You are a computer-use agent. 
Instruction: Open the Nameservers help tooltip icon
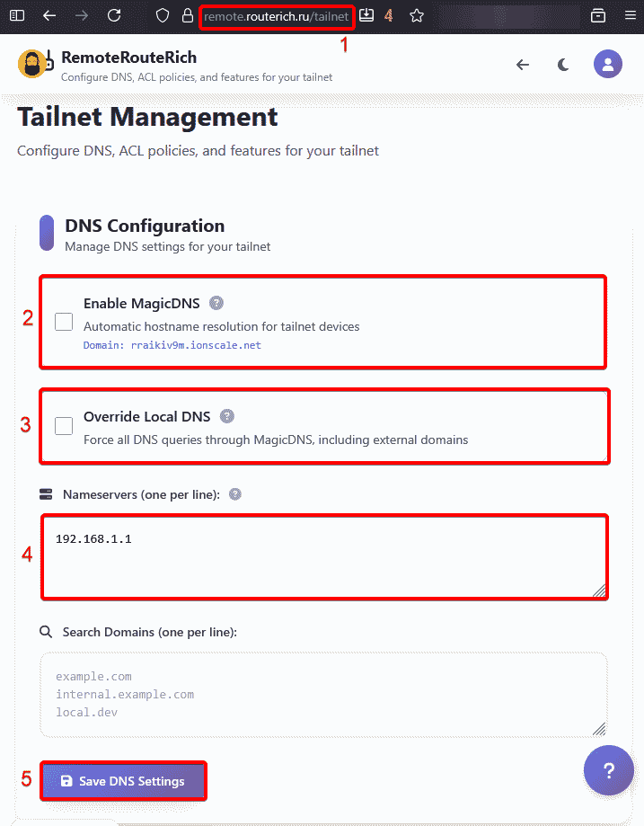234,493
